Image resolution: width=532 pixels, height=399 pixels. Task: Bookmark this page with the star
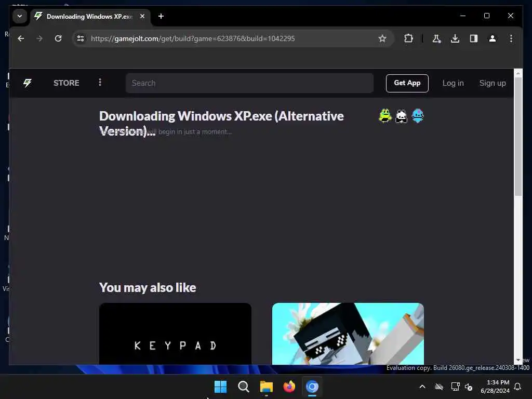(382, 38)
